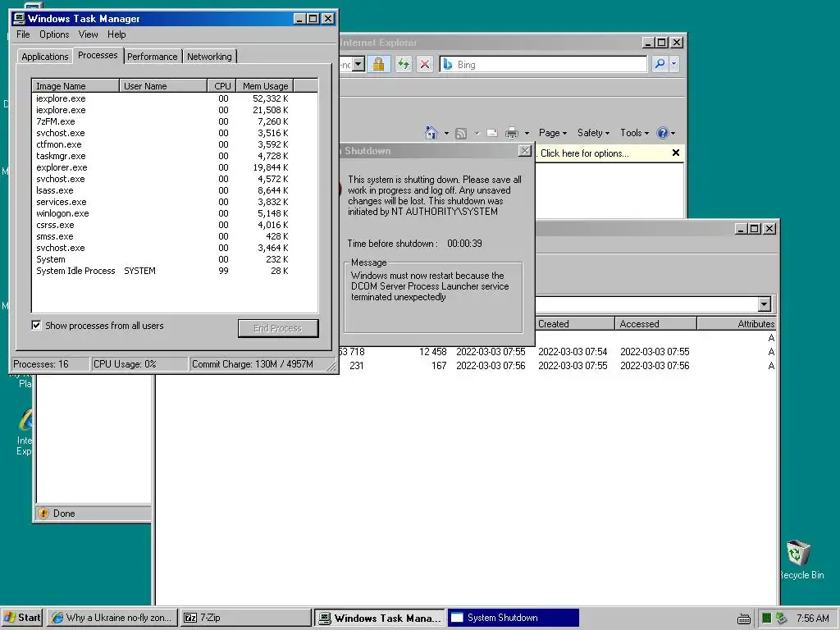Screen dimensions: 840x630
Task: Sort 7-Zip list by Accessed column
Action: pos(655,323)
